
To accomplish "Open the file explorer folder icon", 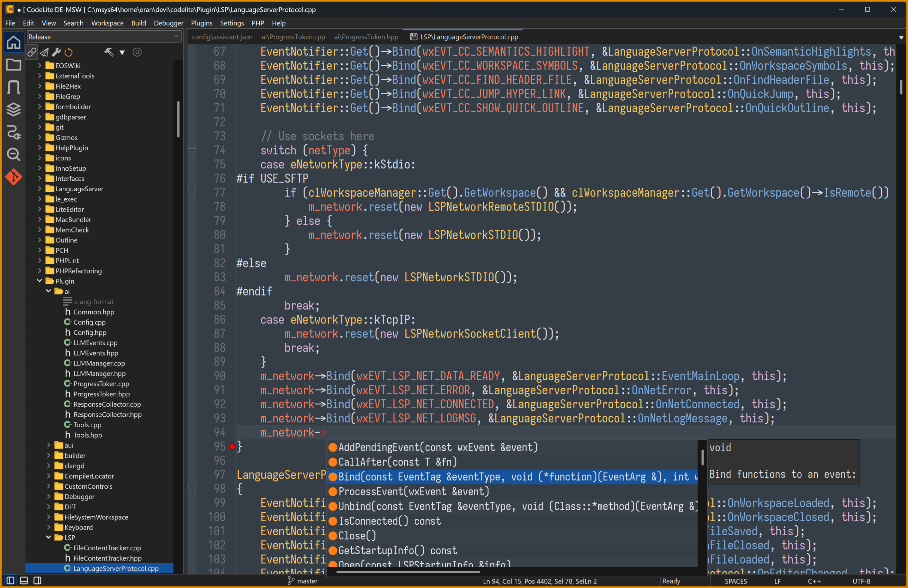I will 13,65.
